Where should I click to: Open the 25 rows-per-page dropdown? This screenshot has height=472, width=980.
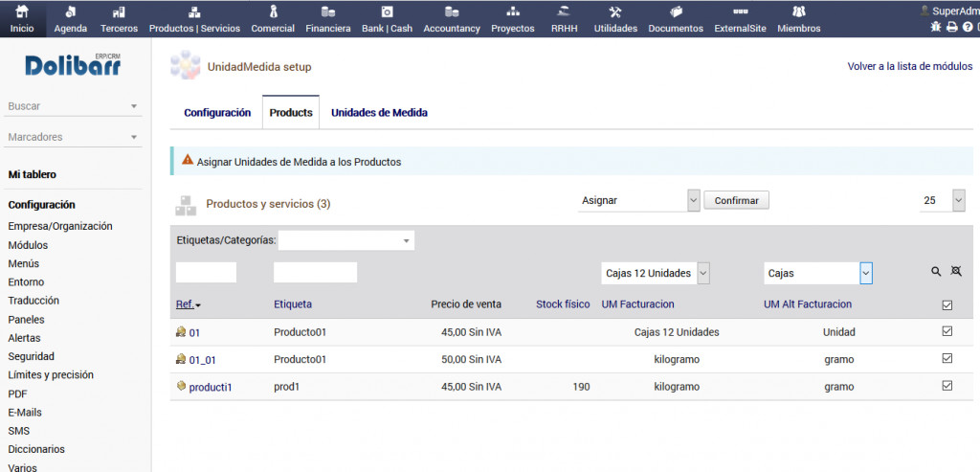[942, 201]
